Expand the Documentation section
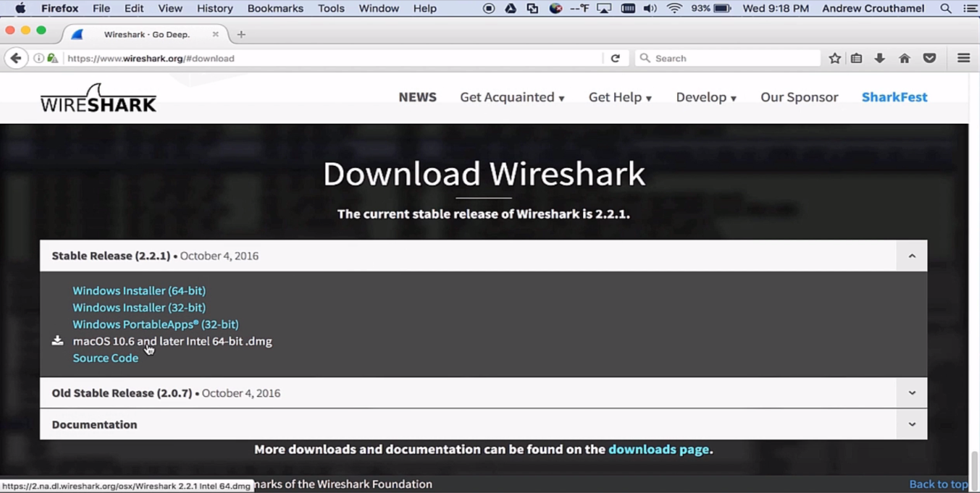Screen dimensions: 980x493 pos(912,425)
